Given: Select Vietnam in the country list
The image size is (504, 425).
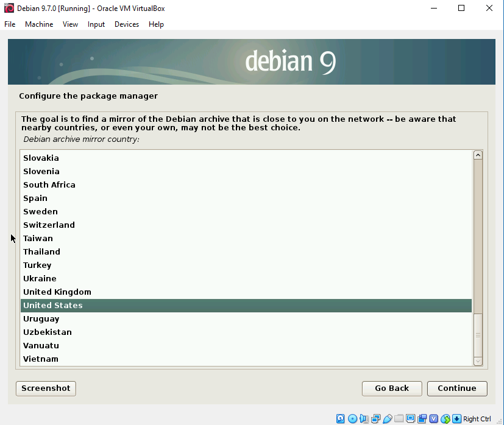Looking at the screenshot, I should [x=246, y=359].
